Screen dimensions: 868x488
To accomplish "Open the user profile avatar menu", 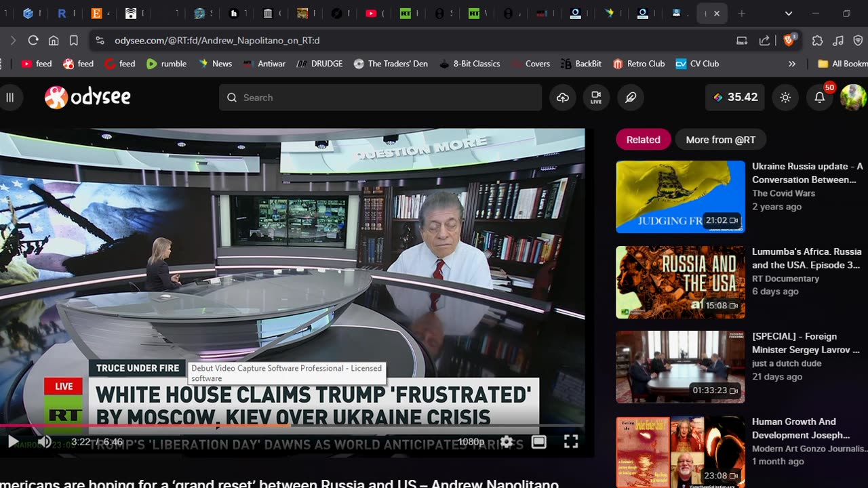I will click(853, 98).
